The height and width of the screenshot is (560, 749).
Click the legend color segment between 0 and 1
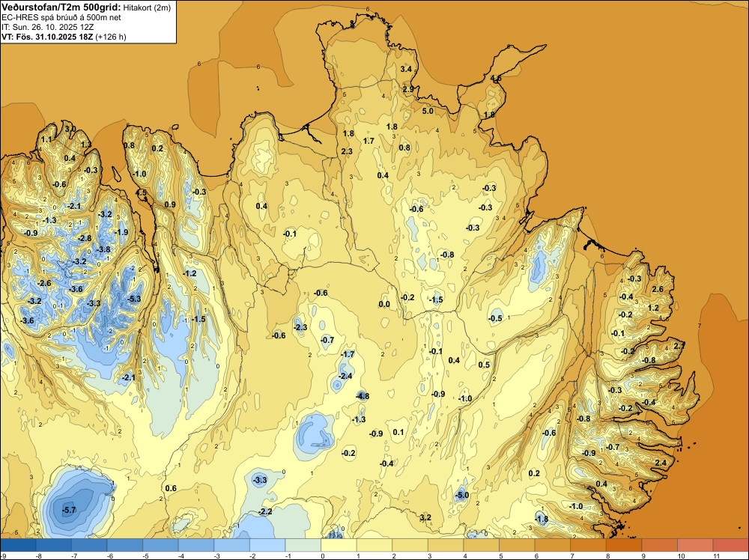339,545
